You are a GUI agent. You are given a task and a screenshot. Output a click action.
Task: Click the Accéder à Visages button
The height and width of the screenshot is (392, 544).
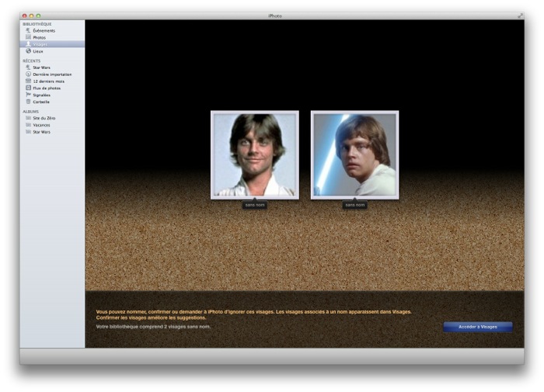[x=478, y=327]
